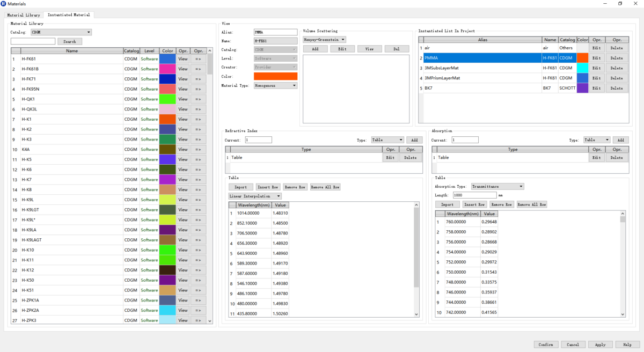Switch to the Material Library tab
Image resolution: width=644 pixels, height=352 pixels.
coord(23,14)
